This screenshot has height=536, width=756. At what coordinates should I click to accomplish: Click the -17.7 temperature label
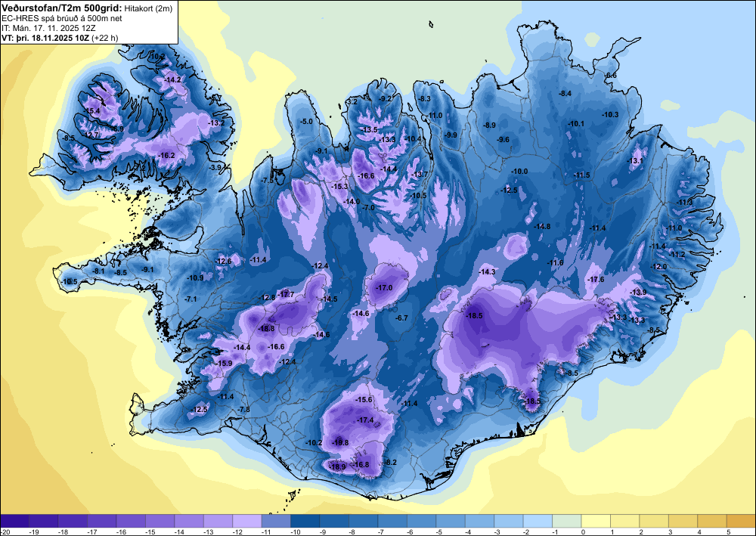[x=286, y=295]
